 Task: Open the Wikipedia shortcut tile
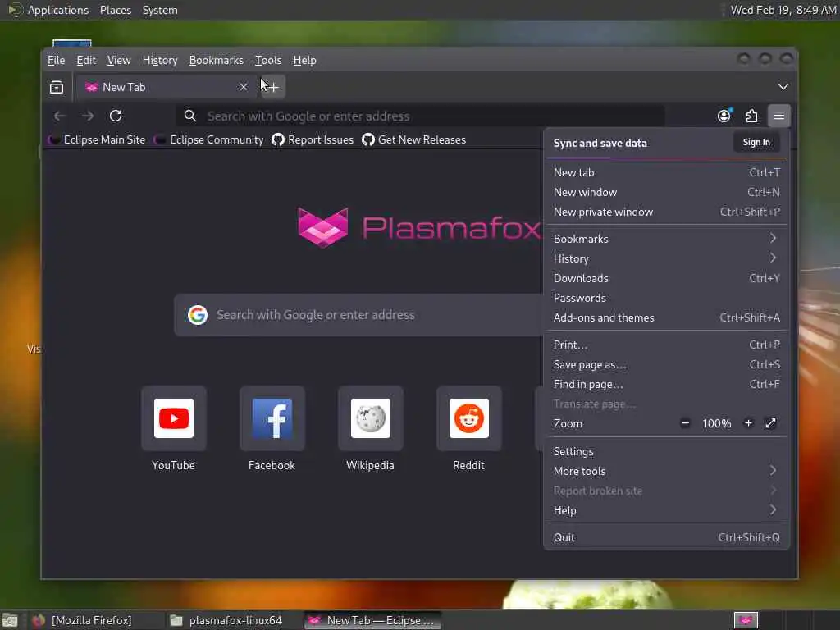[x=370, y=428]
